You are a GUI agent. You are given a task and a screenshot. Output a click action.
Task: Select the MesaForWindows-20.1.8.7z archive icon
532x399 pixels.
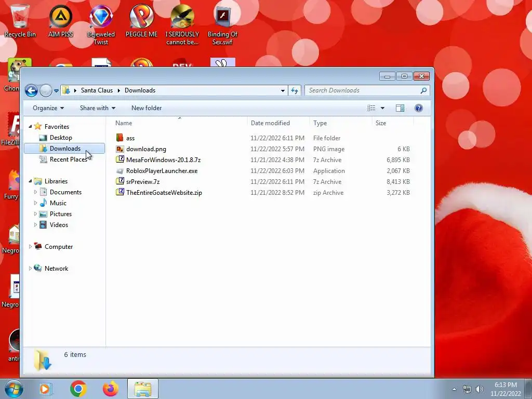tap(120, 160)
